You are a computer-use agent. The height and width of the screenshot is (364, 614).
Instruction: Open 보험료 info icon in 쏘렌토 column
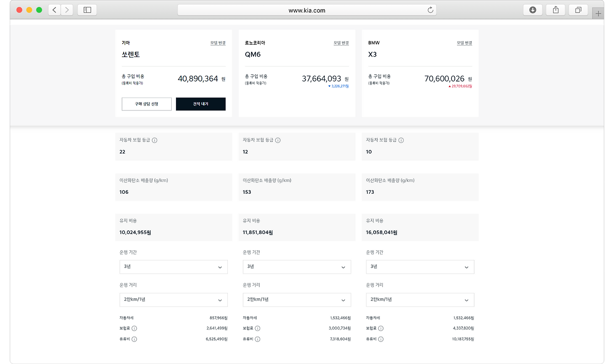[x=134, y=329]
